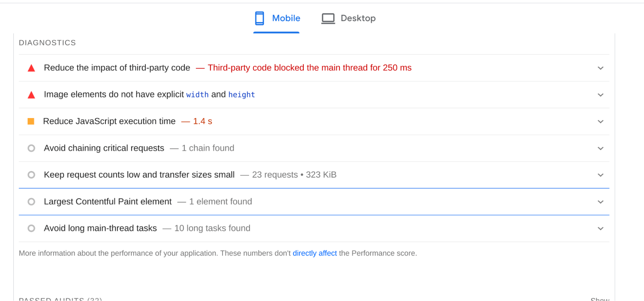The image size is (644, 301).
Task: Click the gray circle beside Largest Contentful Paint
Action: coord(31,202)
